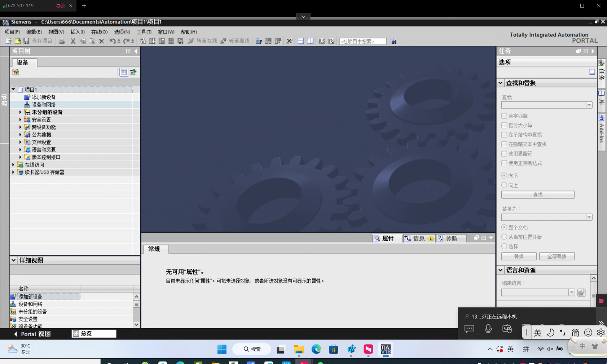Open the 项目(P) menu
This screenshot has width=607, height=364.
point(12,32)
